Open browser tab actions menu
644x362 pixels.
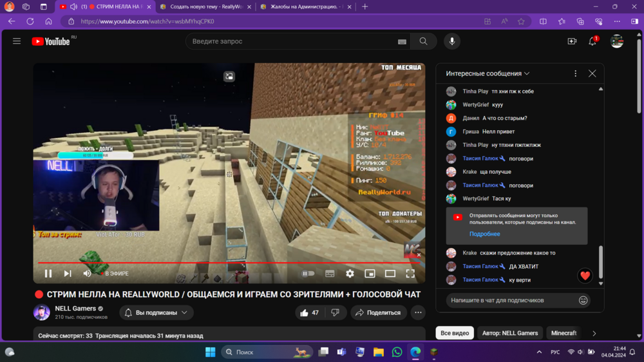[43, 6]
